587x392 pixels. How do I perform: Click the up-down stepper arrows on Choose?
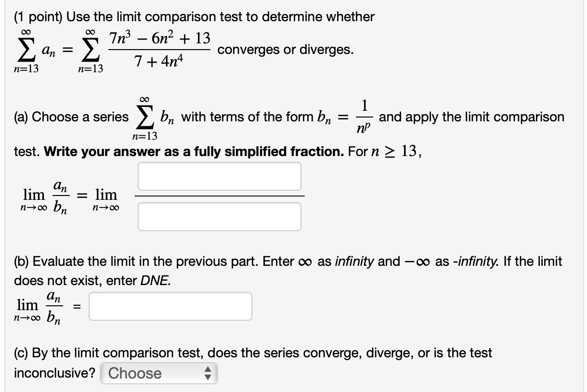209,373
